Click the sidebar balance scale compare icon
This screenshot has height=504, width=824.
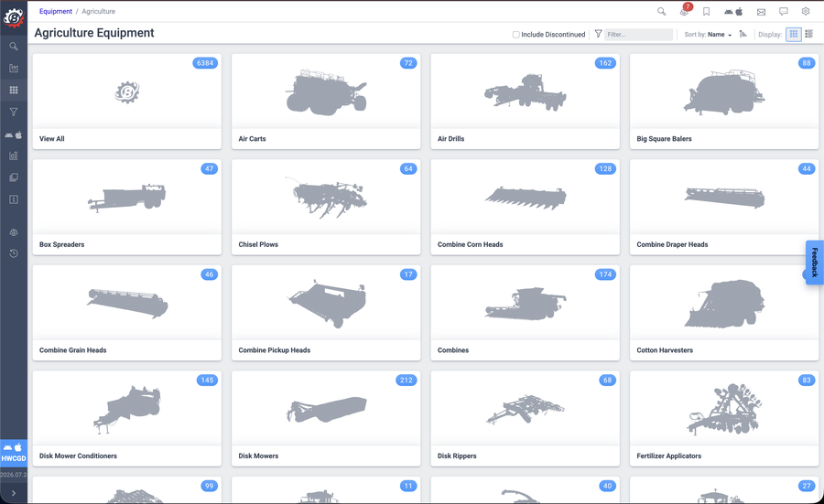pos(14,232)
